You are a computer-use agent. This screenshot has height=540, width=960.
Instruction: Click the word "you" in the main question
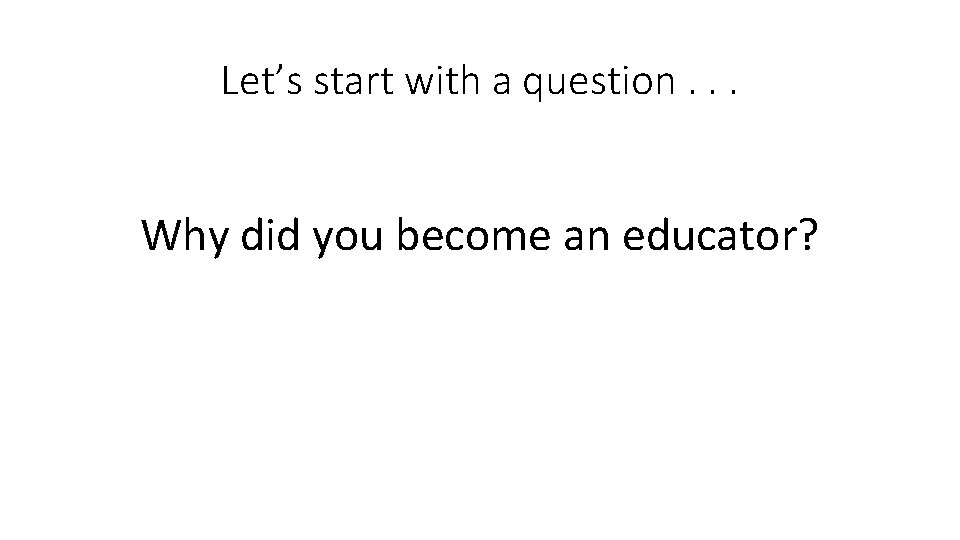348,241
